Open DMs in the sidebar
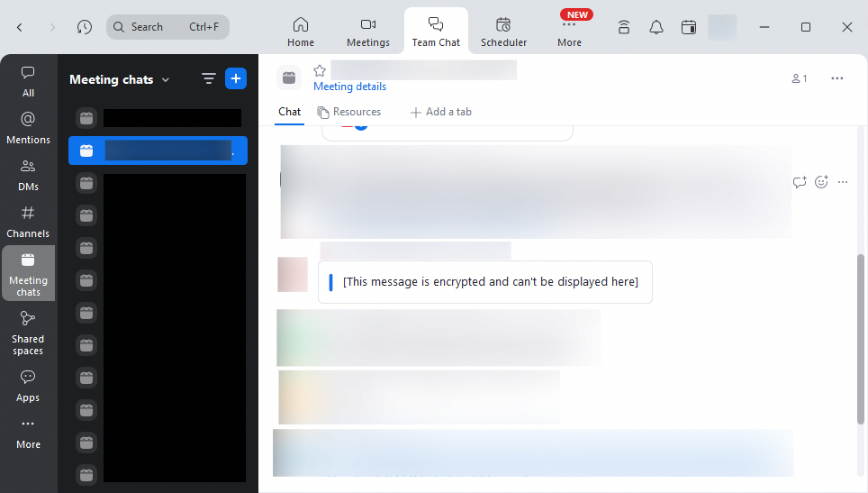Screen dimensions: 868x493 coord(28,176)
